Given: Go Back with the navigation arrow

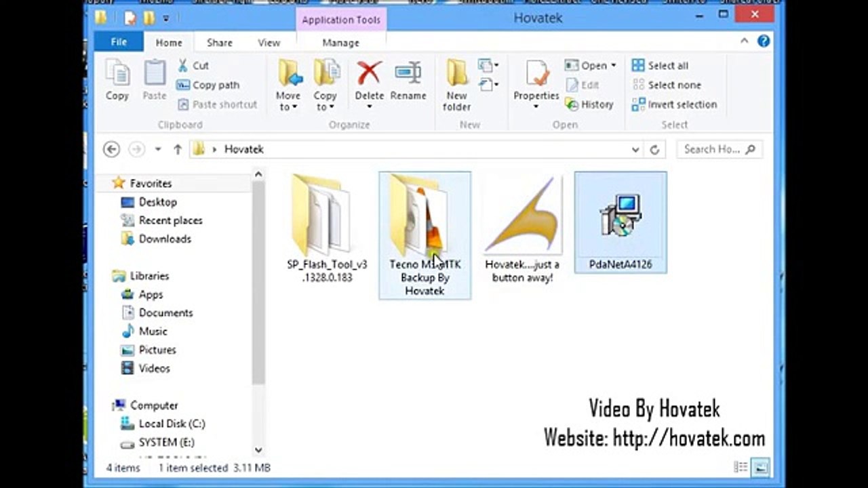Looking at the screenshot, I should coord(112,149).
